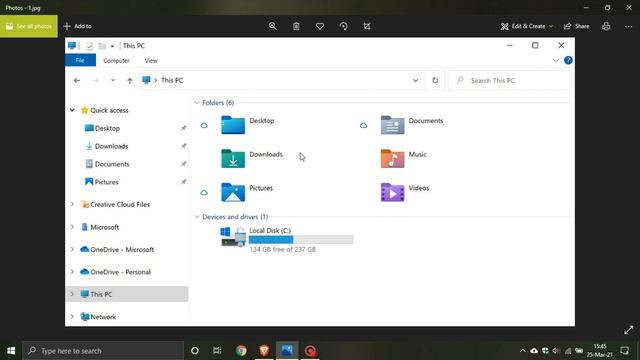Viewport: 640px width, 360px height.
Task: Open the Music folder icon
Action: pyautogui.click(x=392, y=158)
